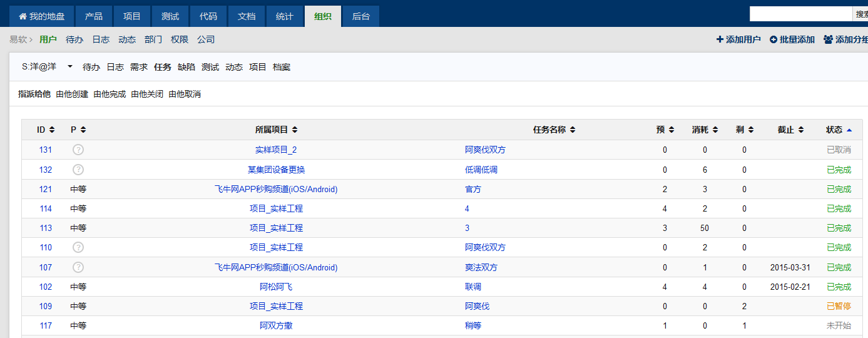
Task: Click the question-mark priority icon in row 107
Action: coord(78,267)
